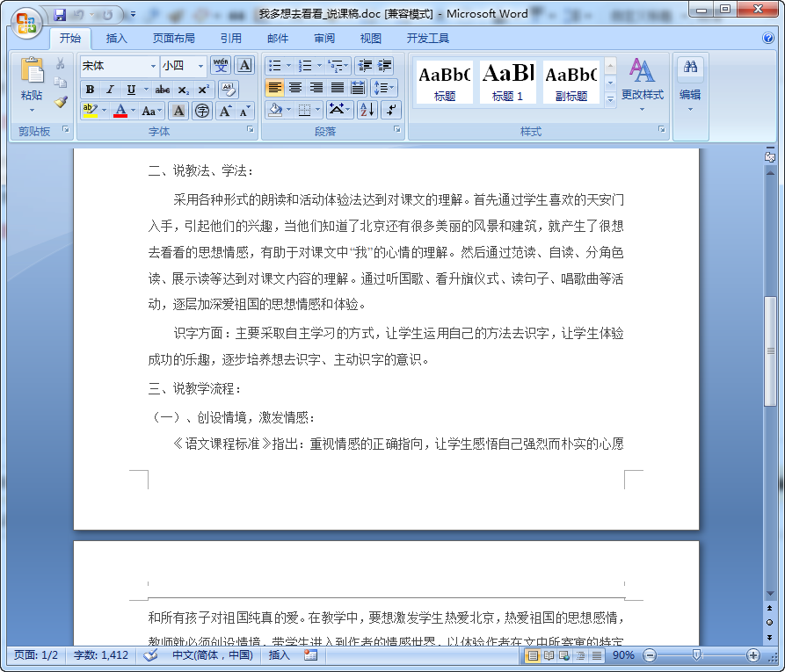Image resolution: width=785 pixels, height=672 pixels.
Task: Open Word help question mark
Action: pos(768,38)
